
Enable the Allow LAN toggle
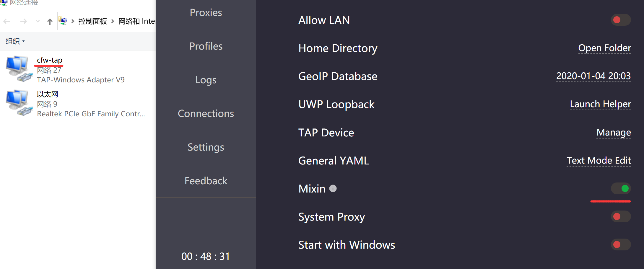pyautogui.click(x=621, y=20)
